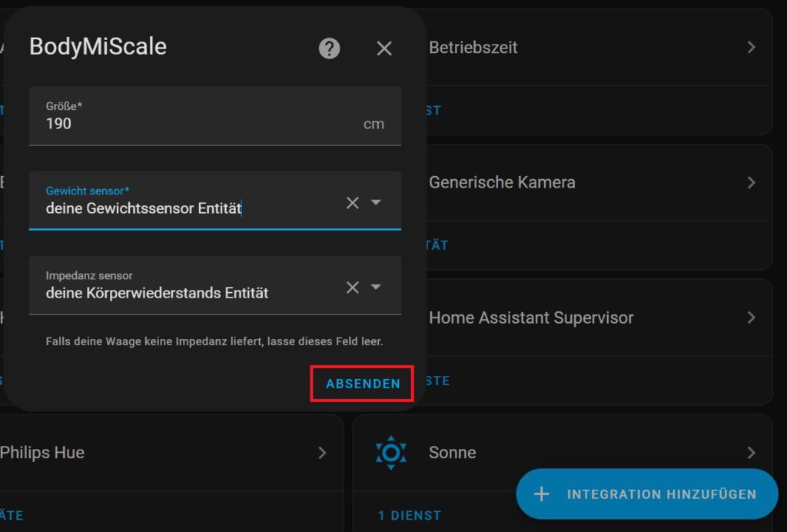
Task: Click the plus icon on add integration
Action: click(x=541, y=494)
